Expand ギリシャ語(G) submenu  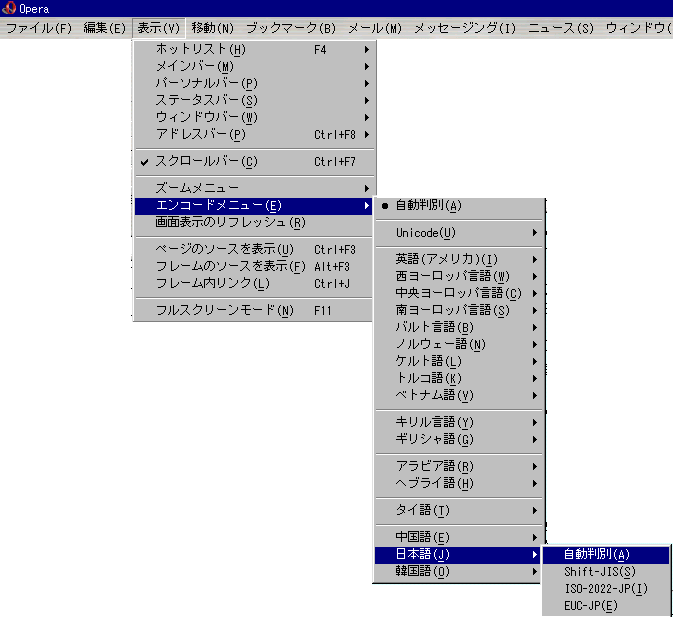pyautogui.click(x=458, y=439)
